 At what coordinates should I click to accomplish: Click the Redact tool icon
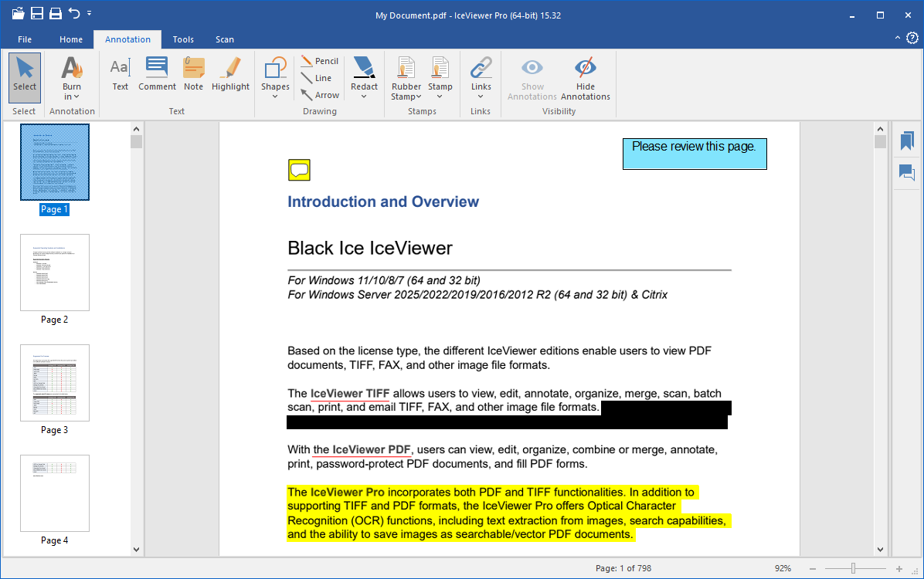click(x=364, y=68)
